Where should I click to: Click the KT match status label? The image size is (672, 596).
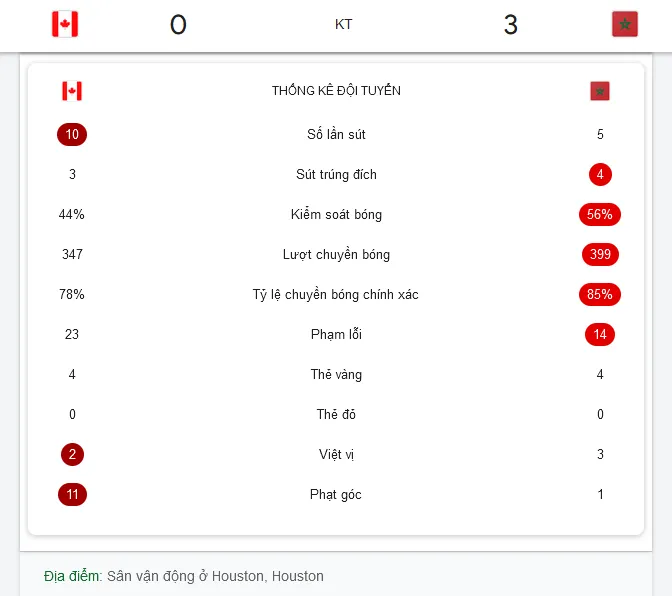[x=344, y=24]
